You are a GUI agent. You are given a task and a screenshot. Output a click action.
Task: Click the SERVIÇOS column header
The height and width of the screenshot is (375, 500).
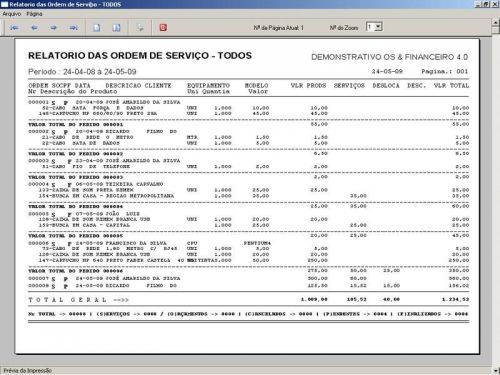349,86
